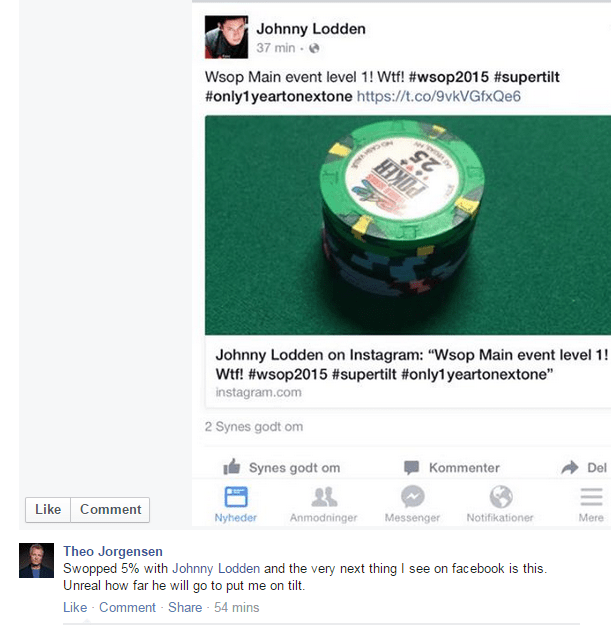This screenshot has height=625, width=611.
Task: Click the boxed Comment button
Action: [x=110, y=509]
